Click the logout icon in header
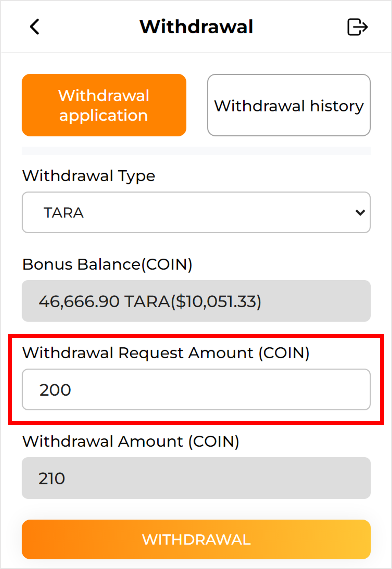Image resolution: width=392 pixels, height=569 pixels. pyautogui.click(x=357, y=27)
